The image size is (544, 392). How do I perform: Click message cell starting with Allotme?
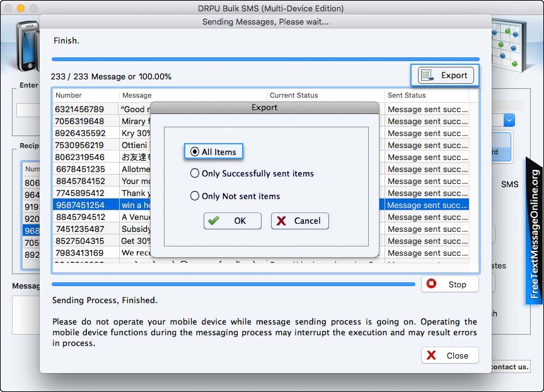[136, 169]
